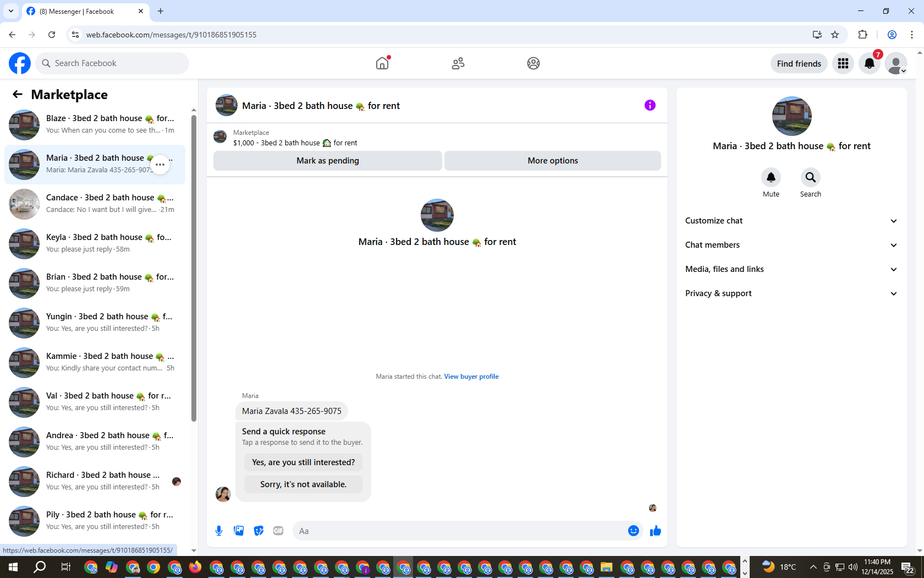Image resolution: width=924 pixels, height=578 pixels.
Task: Open Blaze's conversation
Action: pos(95,125)
